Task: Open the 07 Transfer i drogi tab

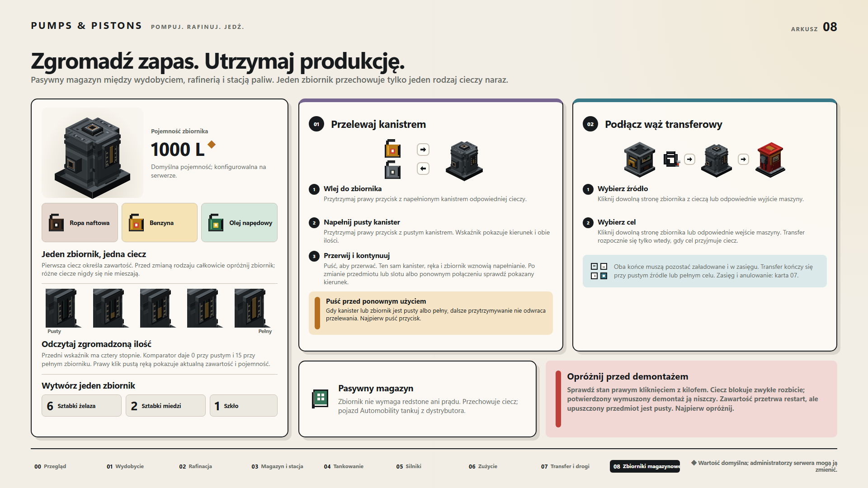Action: pyautogui.click(x=565, y=466)
